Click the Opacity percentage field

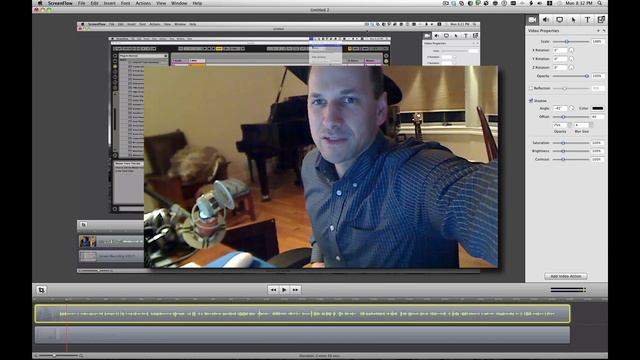[x=598, y=76]
